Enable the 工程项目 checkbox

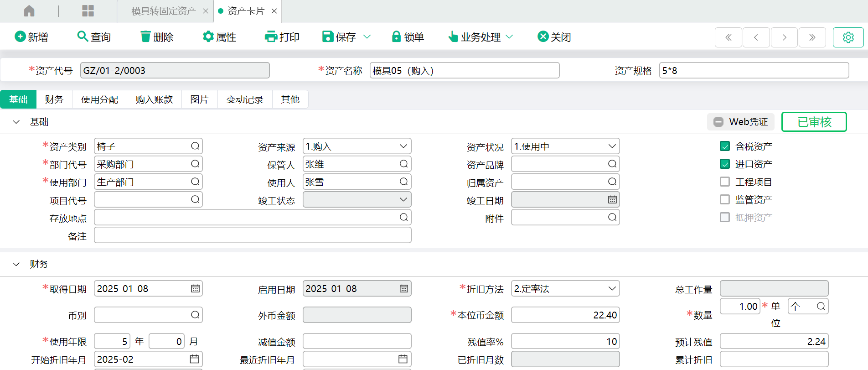tap(725, 182)
